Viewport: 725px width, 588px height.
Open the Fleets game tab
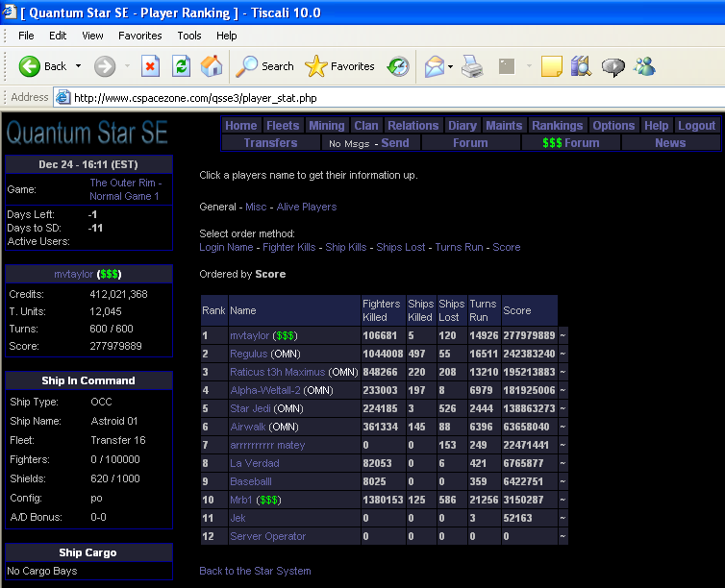pyautogui.click(x=283, y=125)
